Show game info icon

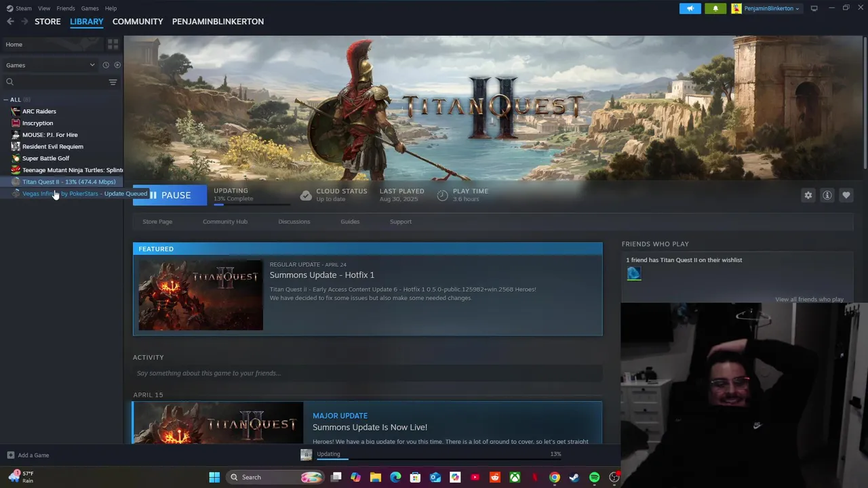827,195
